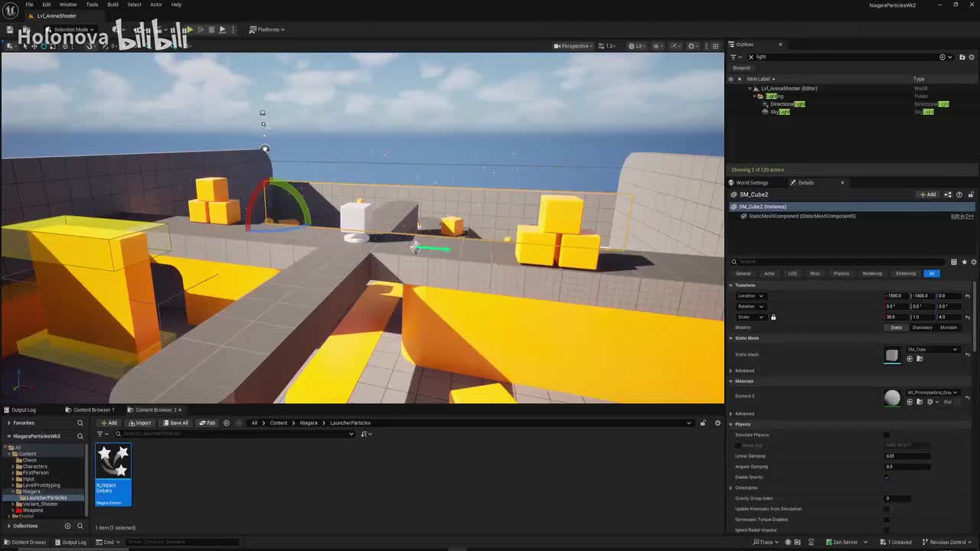Click the Stop simulation button
Viewport: 980px width, 551px height.
click(211, 29)
